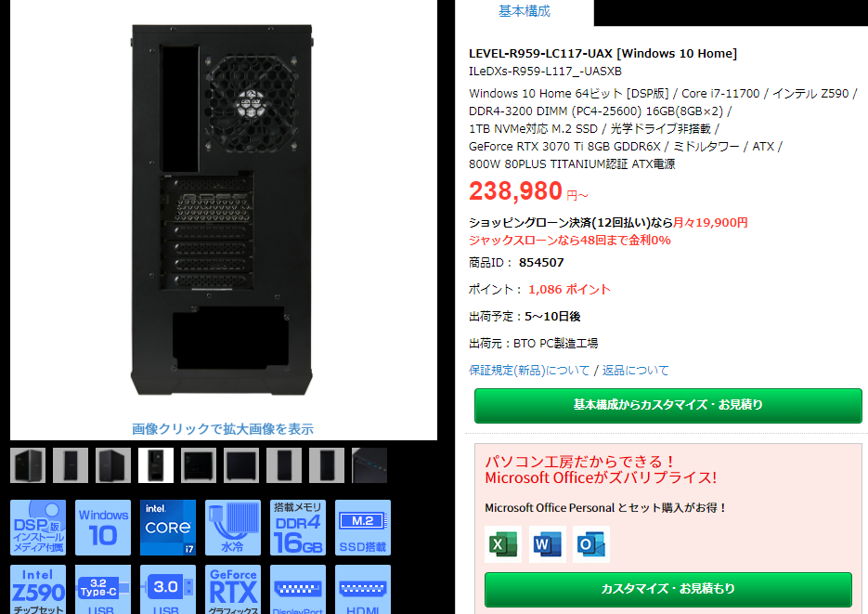Click the Windows 10 feature icon
The height and width of the screenshot is (614, 868).
point(103,527)
